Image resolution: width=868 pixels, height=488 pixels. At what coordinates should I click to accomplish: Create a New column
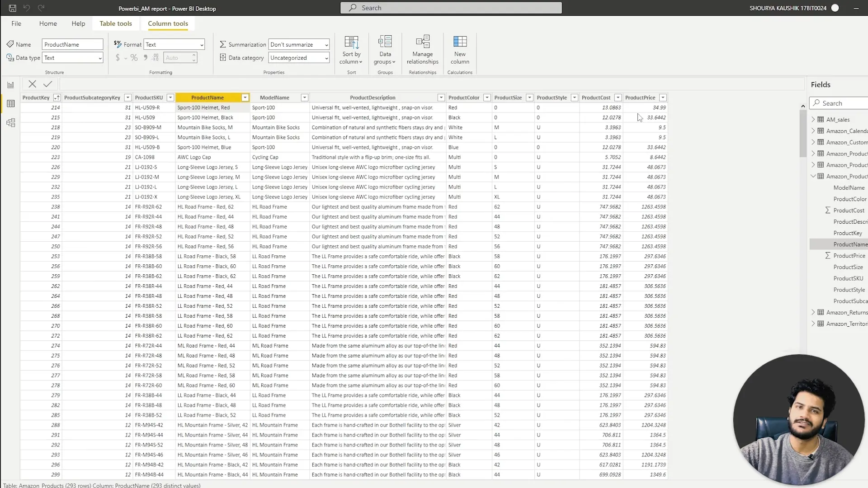460,42
